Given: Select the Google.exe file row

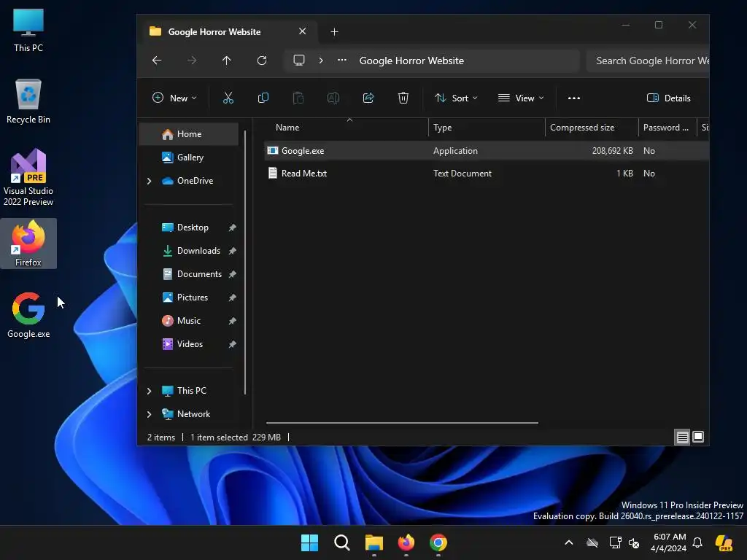Looking at the screenshot, I should [x=487, y=151].
